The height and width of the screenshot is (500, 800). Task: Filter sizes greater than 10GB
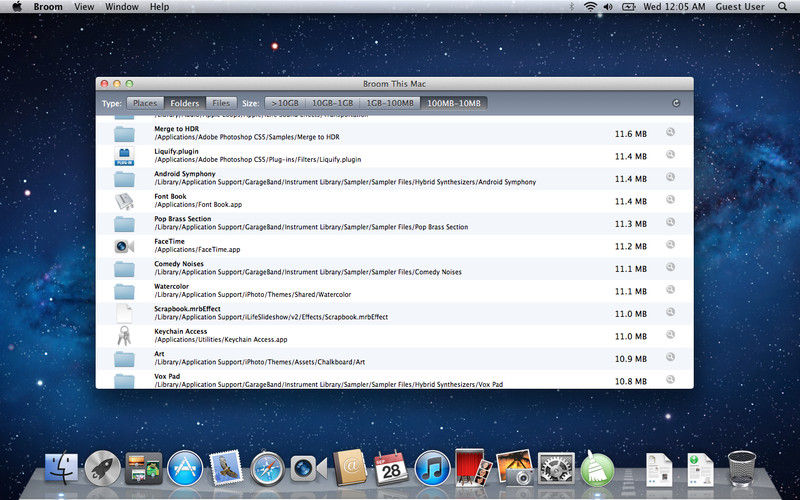click(x=285, y=103)
